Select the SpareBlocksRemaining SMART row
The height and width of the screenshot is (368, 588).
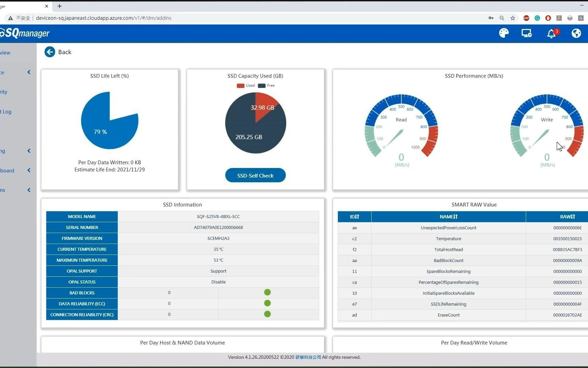click(463, 271)
